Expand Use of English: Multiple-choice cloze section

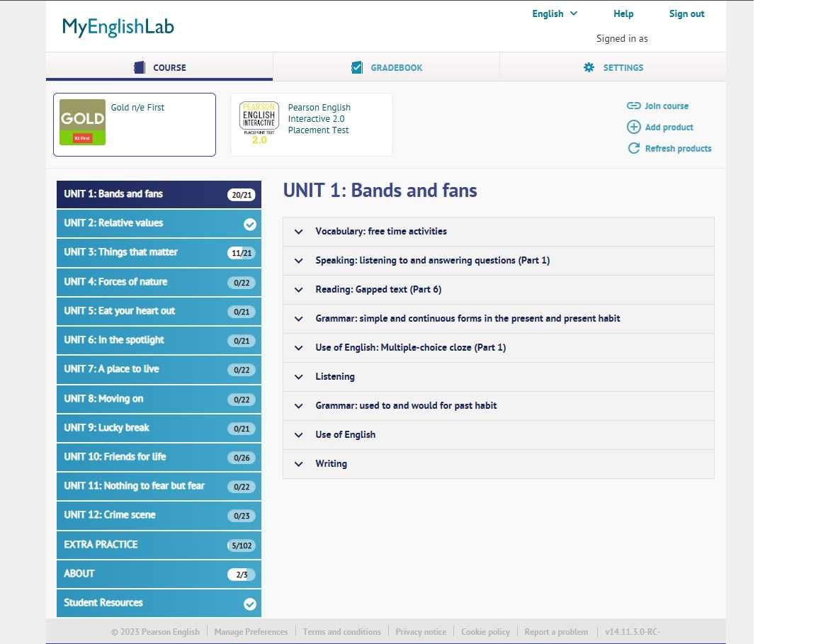(499, 347)
